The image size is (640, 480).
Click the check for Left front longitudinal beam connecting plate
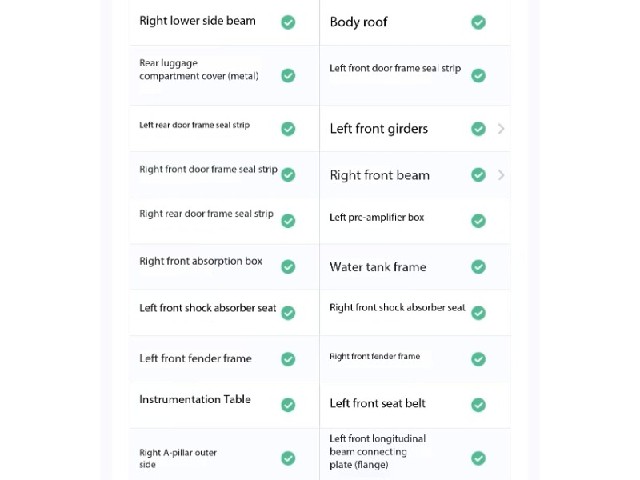point(478,458)
